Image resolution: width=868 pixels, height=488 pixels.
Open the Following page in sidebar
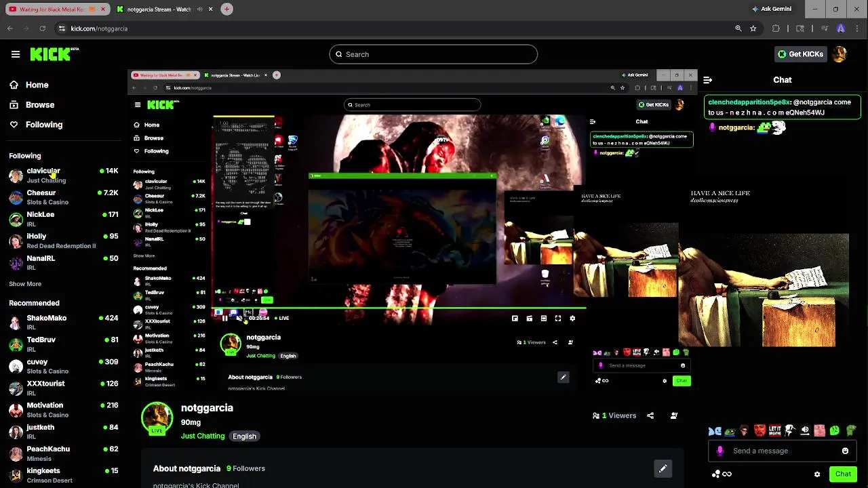(x=36, y=125)
